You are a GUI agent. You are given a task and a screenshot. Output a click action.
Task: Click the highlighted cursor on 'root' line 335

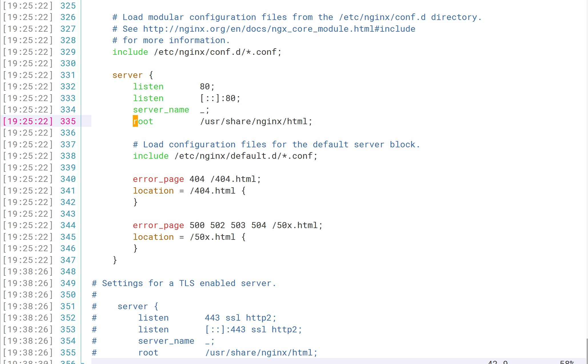(x=135, y=121)
